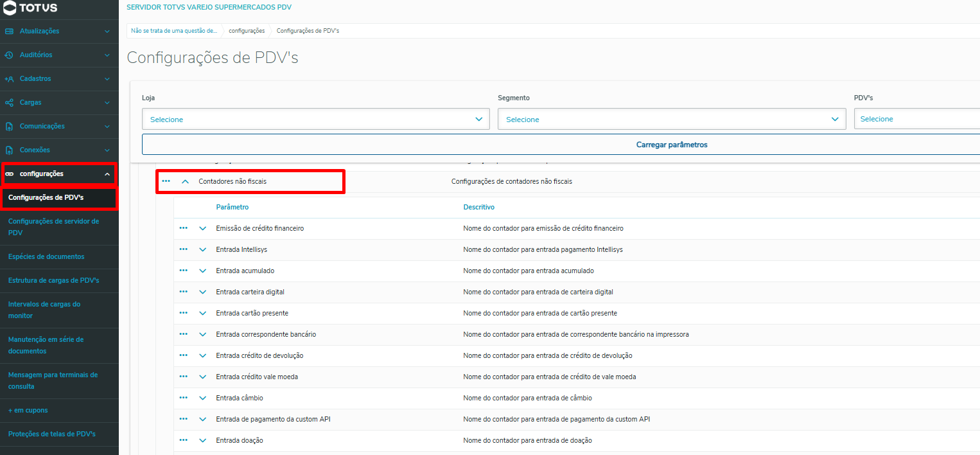Open options menu for Entrada crédito de devolução

(184, 355)
